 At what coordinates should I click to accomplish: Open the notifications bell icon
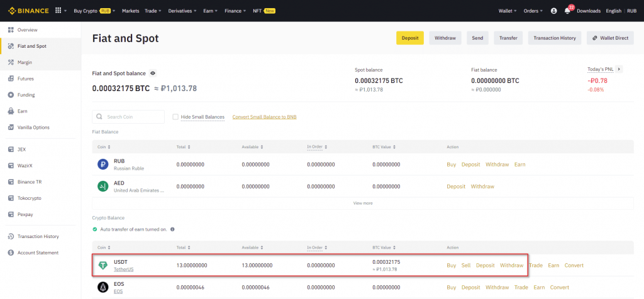tap(567, 11)
